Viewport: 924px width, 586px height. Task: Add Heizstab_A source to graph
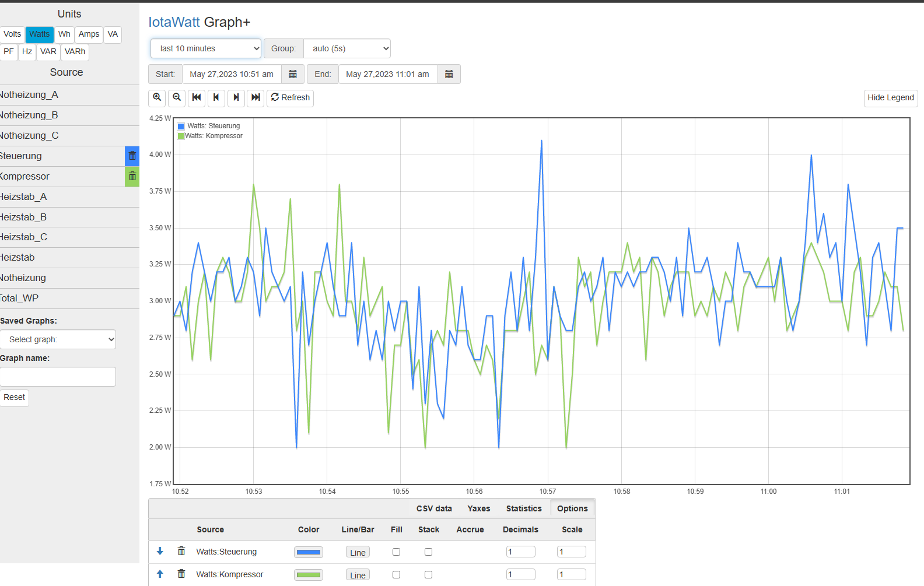[x=69, y=197]
